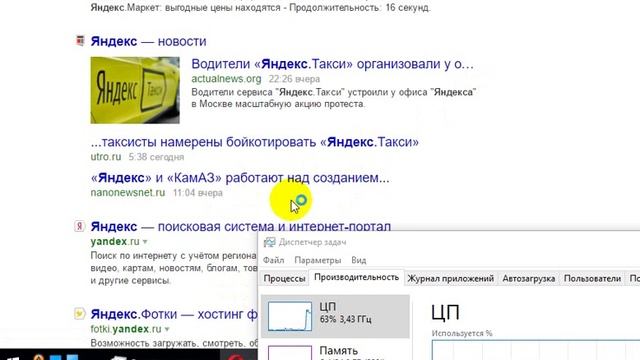Screen dimensions: 640x360
Task: Open Яндекс — поисковая система result title
Action: (x=241, y=227)
